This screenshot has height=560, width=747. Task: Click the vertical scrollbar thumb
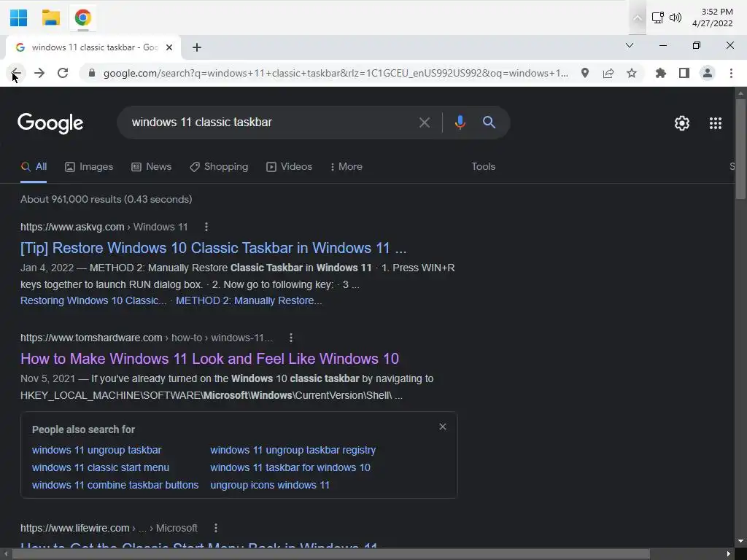click(740, 149)
